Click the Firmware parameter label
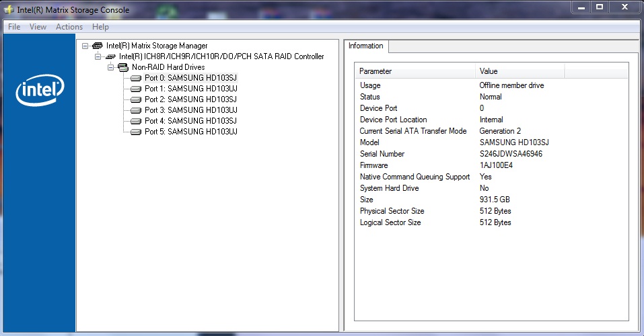Image resolution: width=644 pixels, height=336 pixels. coord(373,165)
